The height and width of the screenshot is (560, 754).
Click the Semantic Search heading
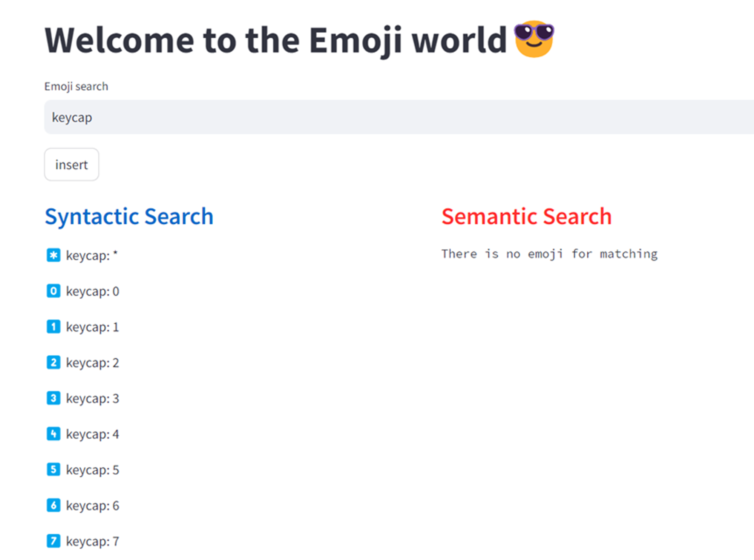(x=526, y=216)
